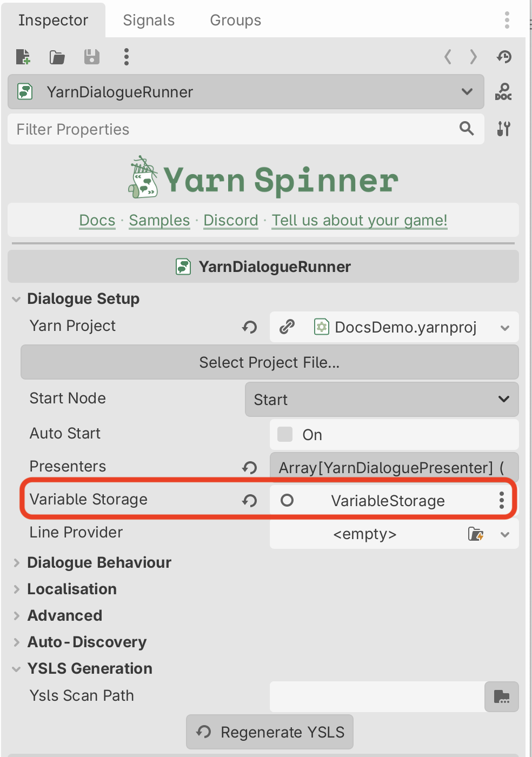Image resolution: width=532 pixels, height=757 pixels.
Task: Open the dock options dots beside Groups tab
Action: [507, 20]
